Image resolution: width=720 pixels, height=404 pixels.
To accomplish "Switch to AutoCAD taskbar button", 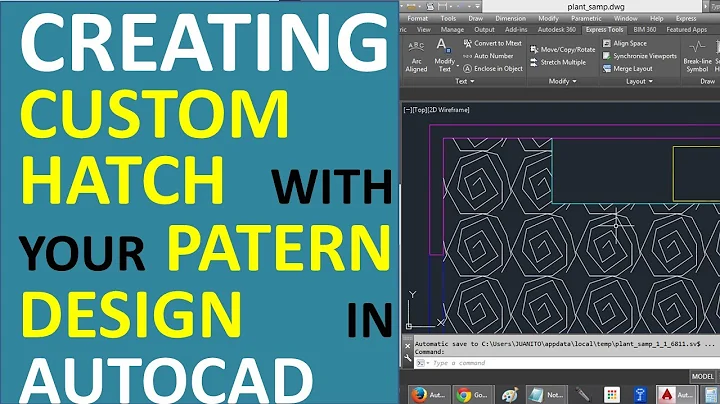I will 676,395.
